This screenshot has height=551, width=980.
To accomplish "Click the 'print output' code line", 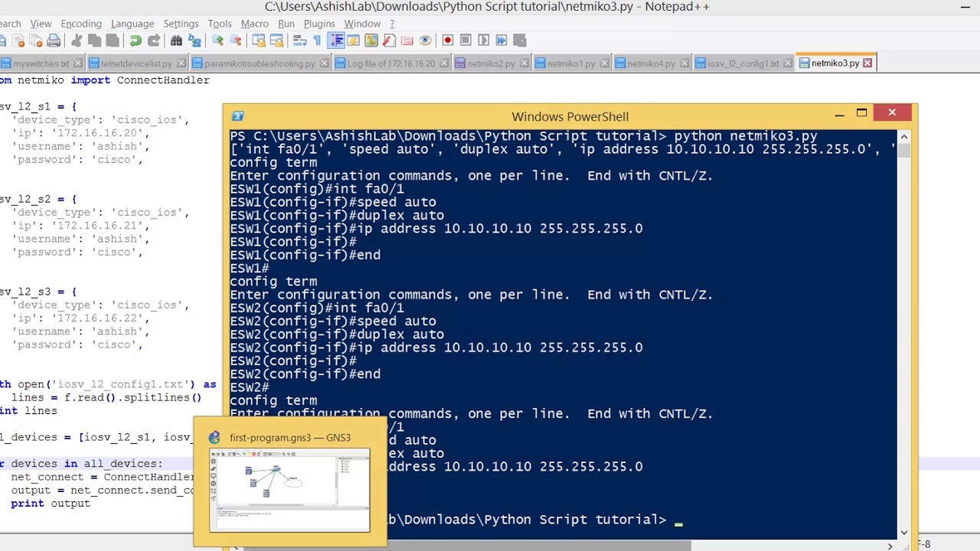I will pos(51,504).
